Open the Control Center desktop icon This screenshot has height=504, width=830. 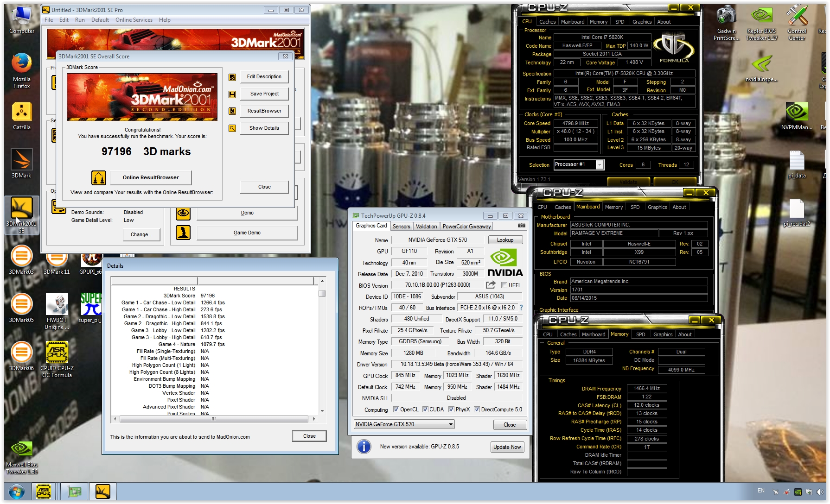(797, 23)
